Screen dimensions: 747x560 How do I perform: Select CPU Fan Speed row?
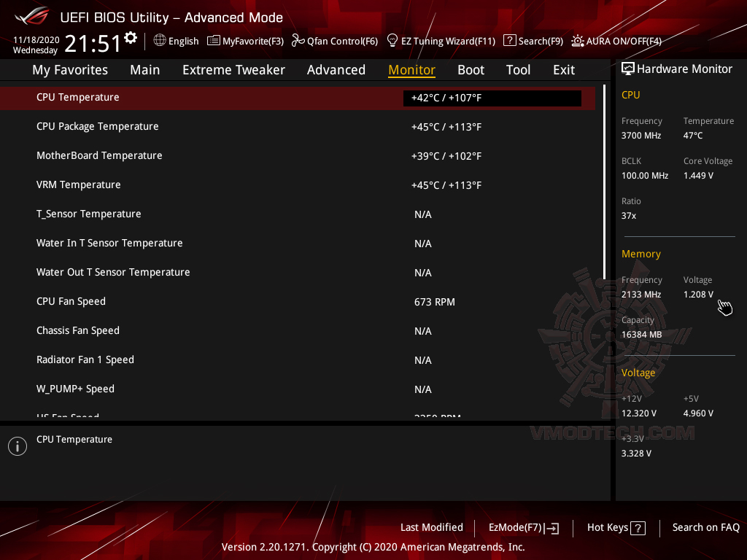[x=298, y=301]
